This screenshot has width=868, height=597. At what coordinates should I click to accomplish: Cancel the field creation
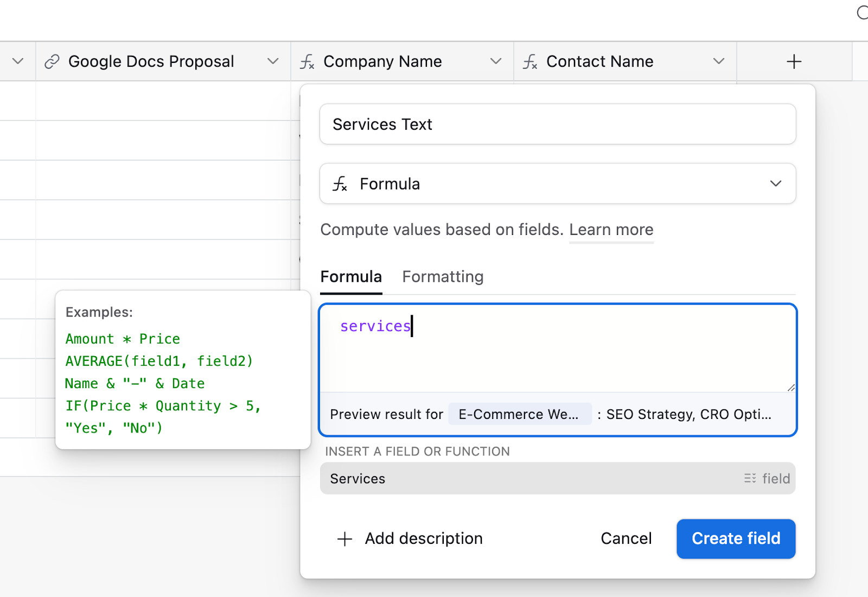[x=626, y=538]
